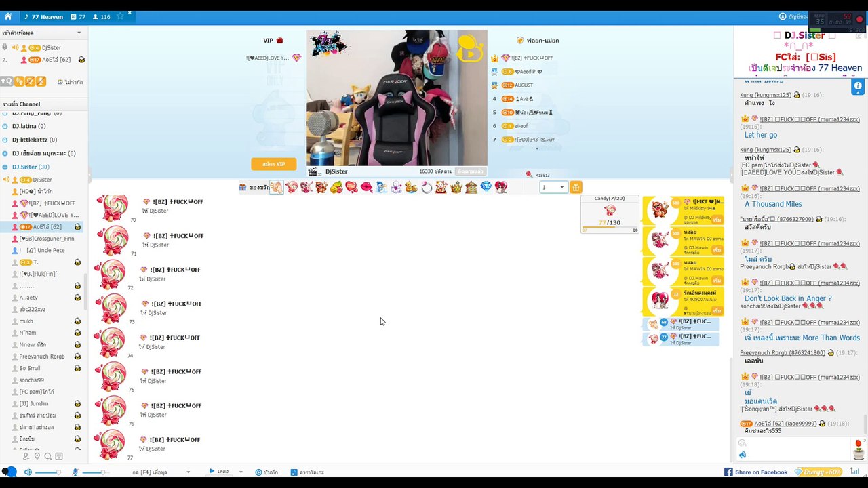This screenshot has width=868, height=488.
Task: Choose the blue diamond gift
Action: pyautogui.click(x=486, y=186)
